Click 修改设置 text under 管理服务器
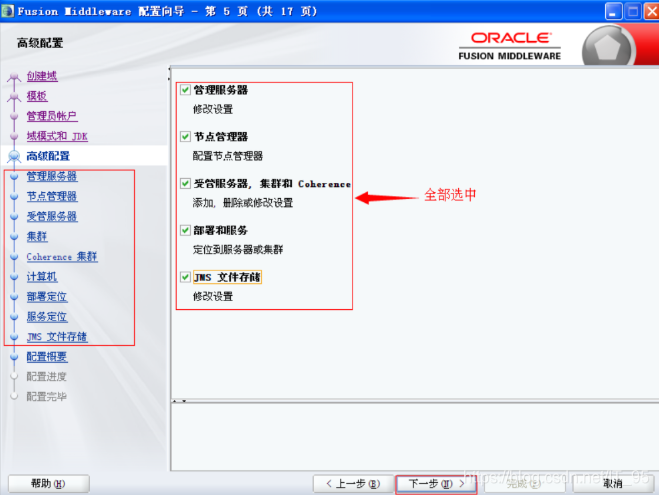The image size is (659, 496). coord(213,109)
